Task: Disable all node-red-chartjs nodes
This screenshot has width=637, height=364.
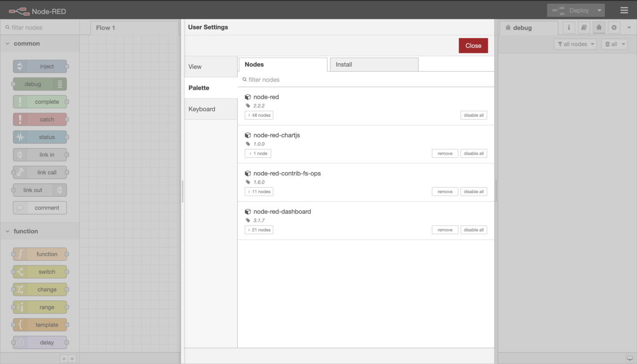Action: (x=473, y=154)
